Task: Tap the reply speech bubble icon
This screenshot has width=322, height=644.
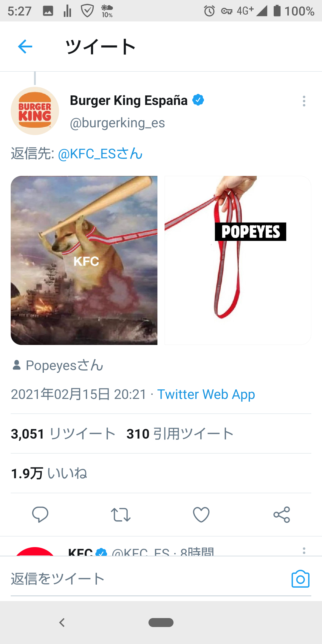Action: tap(40, 514)
